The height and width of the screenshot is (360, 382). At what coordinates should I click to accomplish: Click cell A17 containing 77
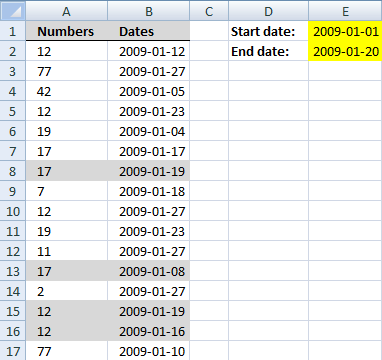pos(67,351)
